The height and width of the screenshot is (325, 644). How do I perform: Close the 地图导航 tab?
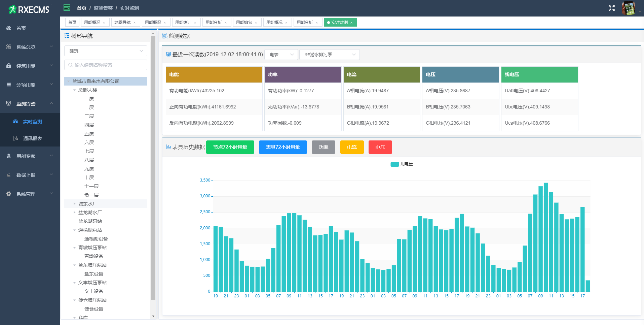click(x=135, y=23)
